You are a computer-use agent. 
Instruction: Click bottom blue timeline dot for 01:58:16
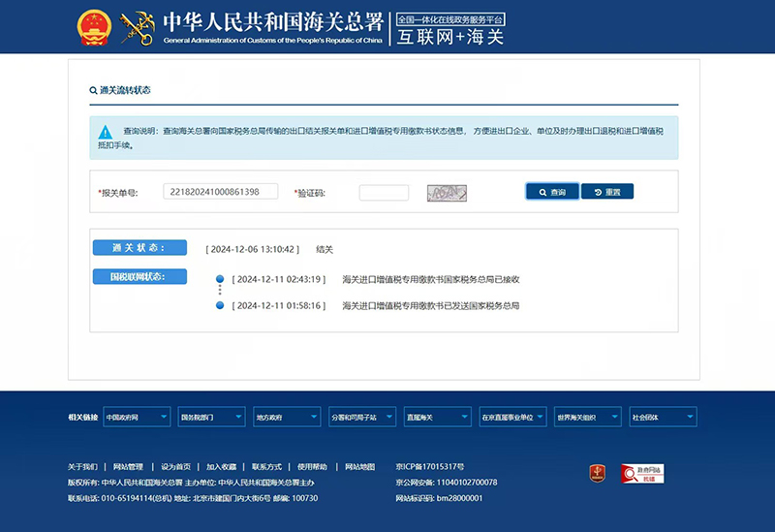pyautogui.click(x=220, y=305)
